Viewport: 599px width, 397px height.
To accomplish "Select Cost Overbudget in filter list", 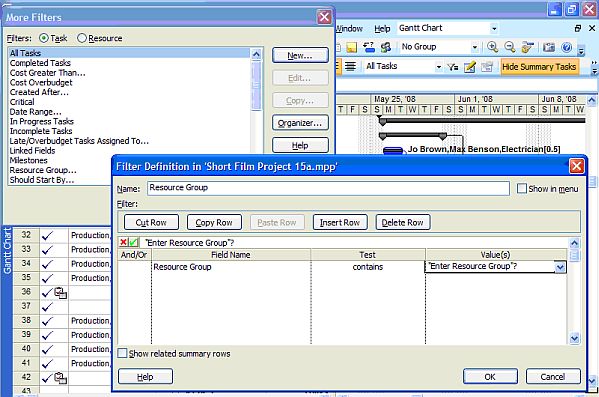I will tap(41, 83).
